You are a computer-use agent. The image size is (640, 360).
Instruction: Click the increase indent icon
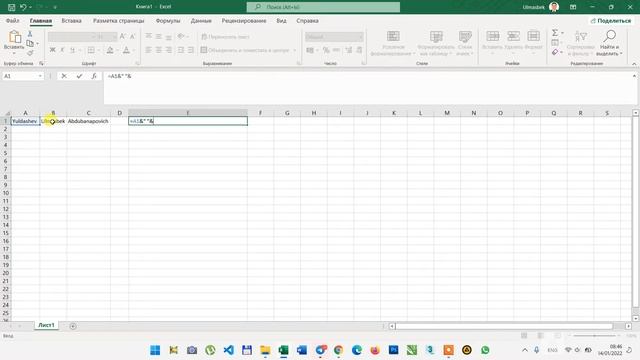point(191,50)
